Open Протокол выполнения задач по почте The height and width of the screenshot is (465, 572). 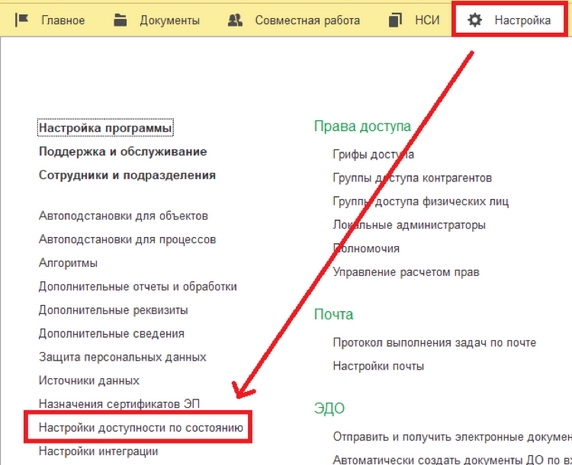[434, 343]
